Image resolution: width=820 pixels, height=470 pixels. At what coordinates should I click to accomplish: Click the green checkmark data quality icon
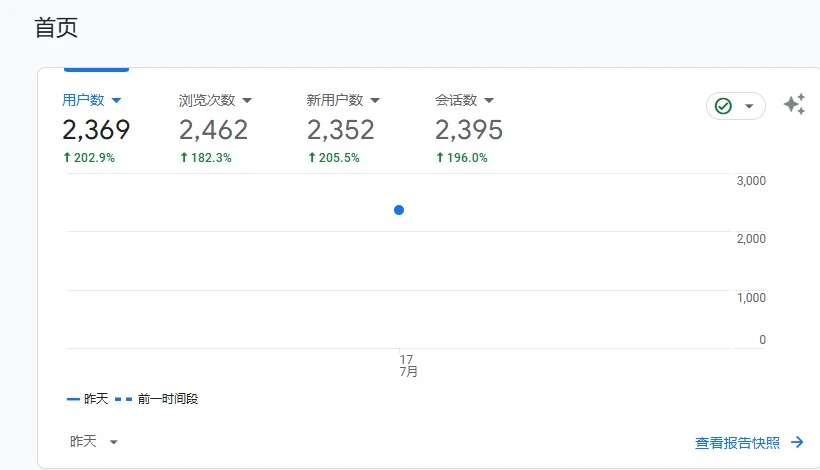[x=723, y=106]
